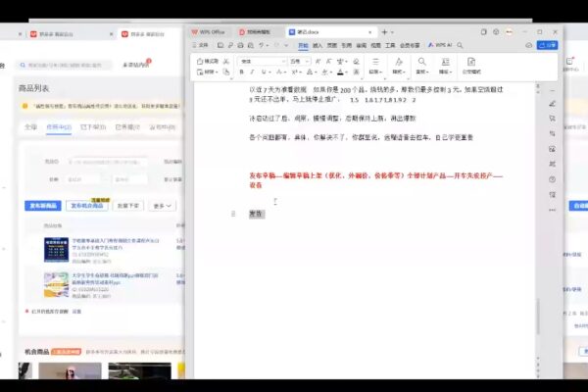Click the help question-mark icon in WPS sidebar
This screenshot has height=392, width=588.
pyautogui.click(x=552, y=179)
